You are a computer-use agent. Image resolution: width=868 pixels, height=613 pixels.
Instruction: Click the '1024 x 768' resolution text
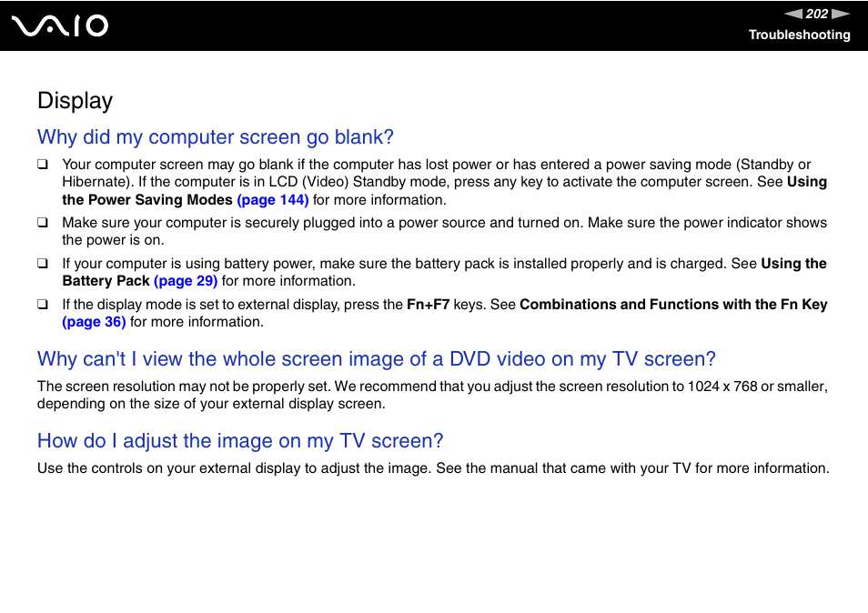(722, 387)
